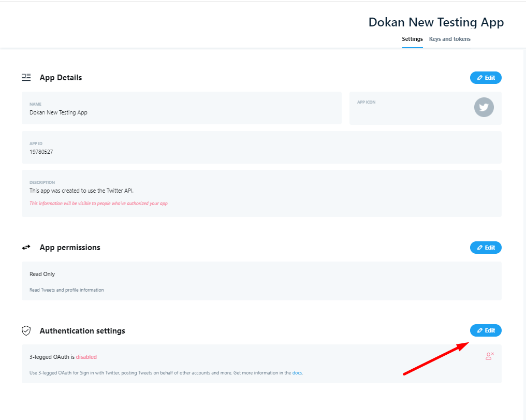Edit the Authentication settings section
526x420 pixels.
(486, 330)
